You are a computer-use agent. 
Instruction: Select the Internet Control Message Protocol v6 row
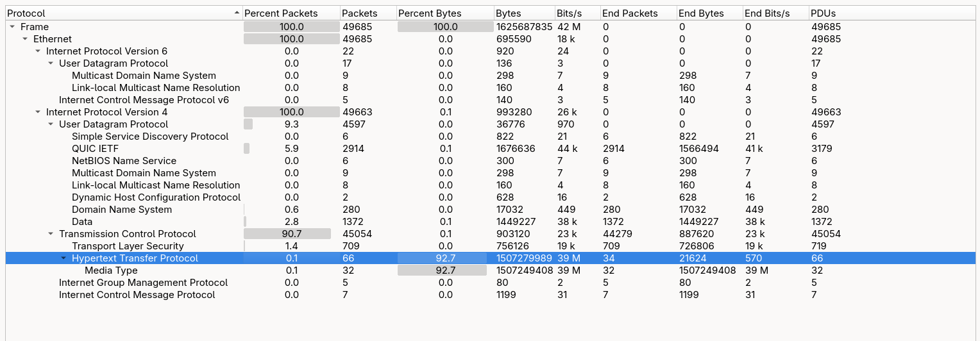point(144,100)
